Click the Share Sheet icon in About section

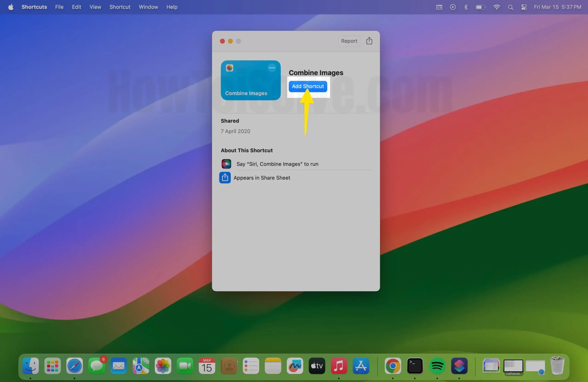pyautogui.click(x=225, y=178)
